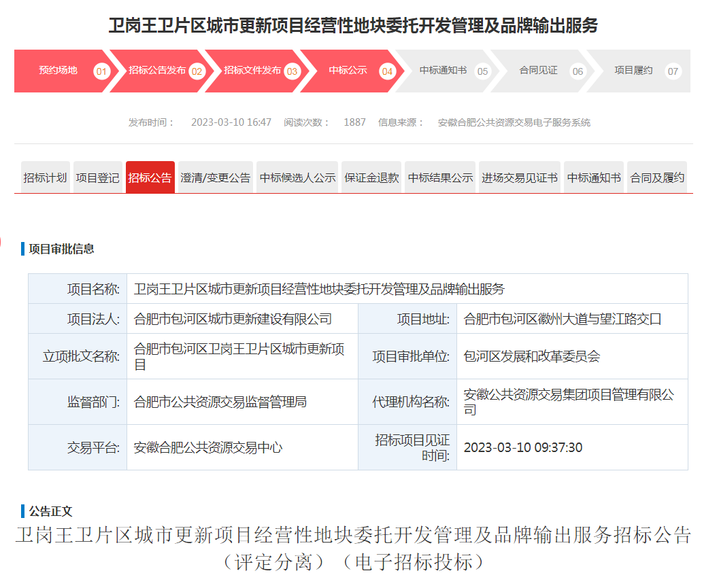Screen dimensions: 702x588
Task: Select the 合同见证 step 06
Action: coord(543,71)
